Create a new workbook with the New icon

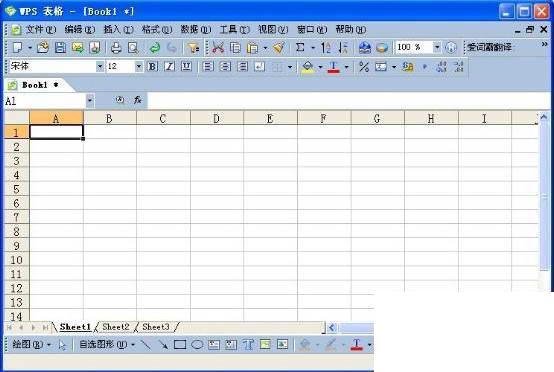[17, 47]
